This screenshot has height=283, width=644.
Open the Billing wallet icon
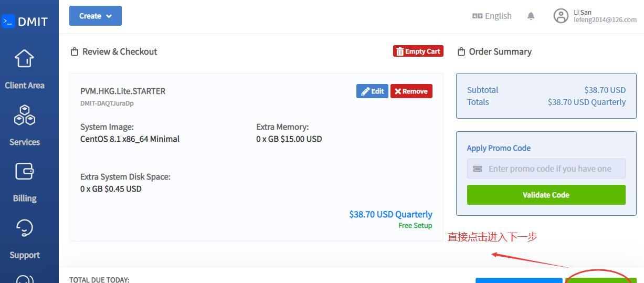(25, 172)
